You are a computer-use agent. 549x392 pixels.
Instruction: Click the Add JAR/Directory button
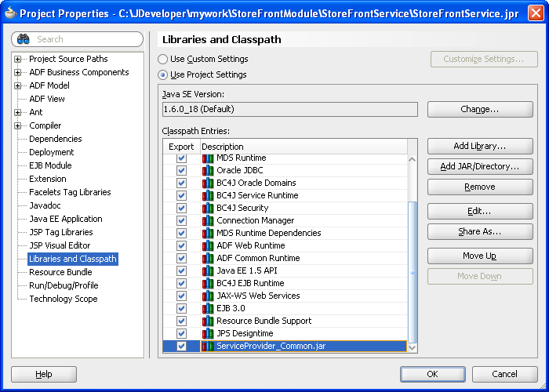(x=480, y=166)
